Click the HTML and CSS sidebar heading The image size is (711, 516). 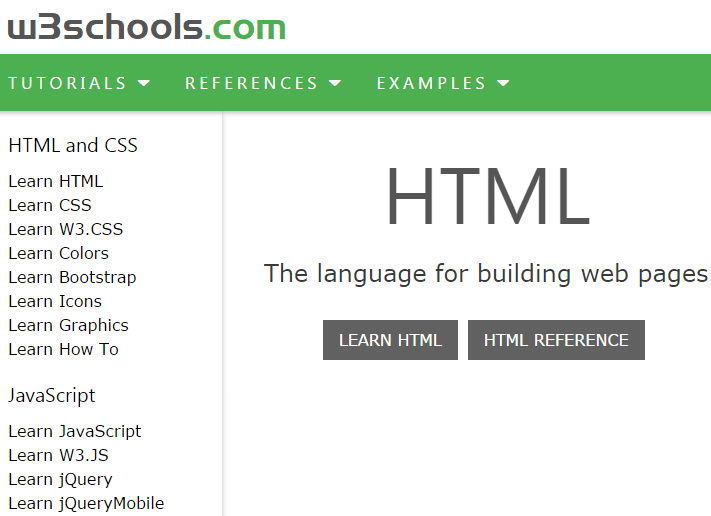coord(73,145)
